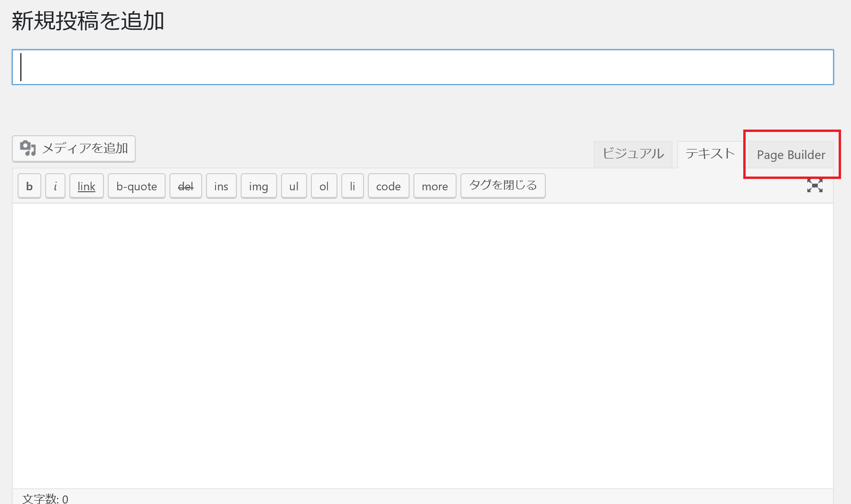
Task: Click the ol list quicktag button
Action: click(324, 186)
